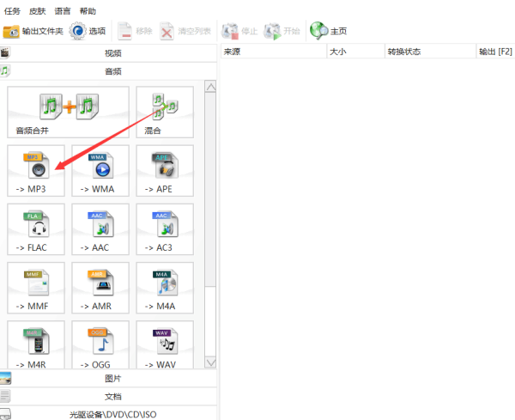Open the 语言 menu
Viewport: 515px width, 420px height.
63,11
